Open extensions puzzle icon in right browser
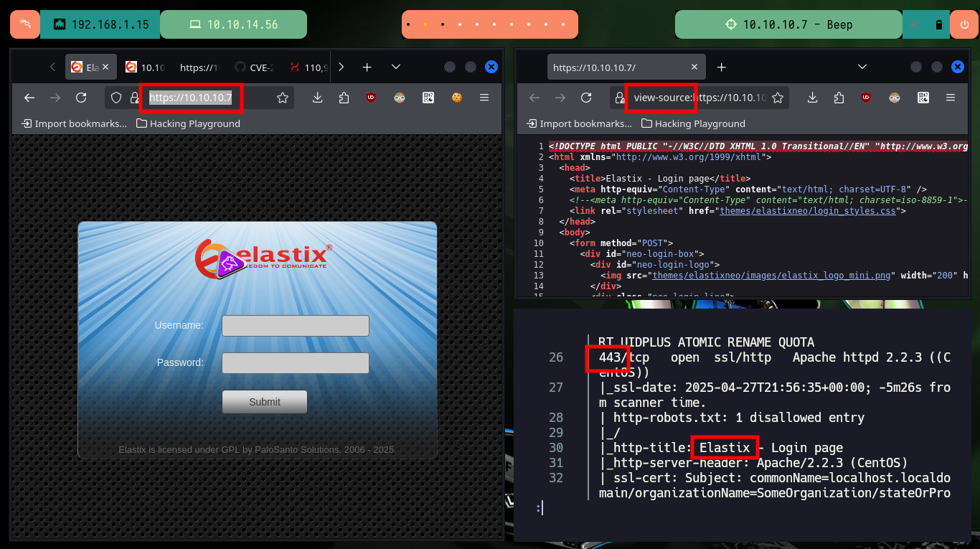The width and height of the screenshot is (980, 549). pos(839,98)
